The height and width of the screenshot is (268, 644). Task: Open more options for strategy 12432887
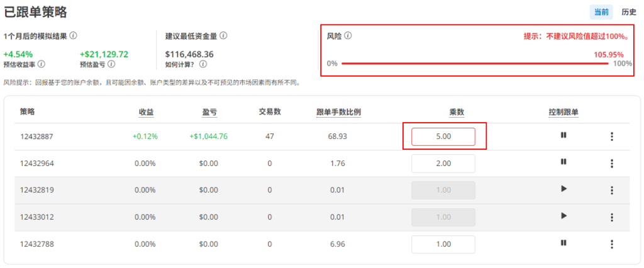point(612,137)
